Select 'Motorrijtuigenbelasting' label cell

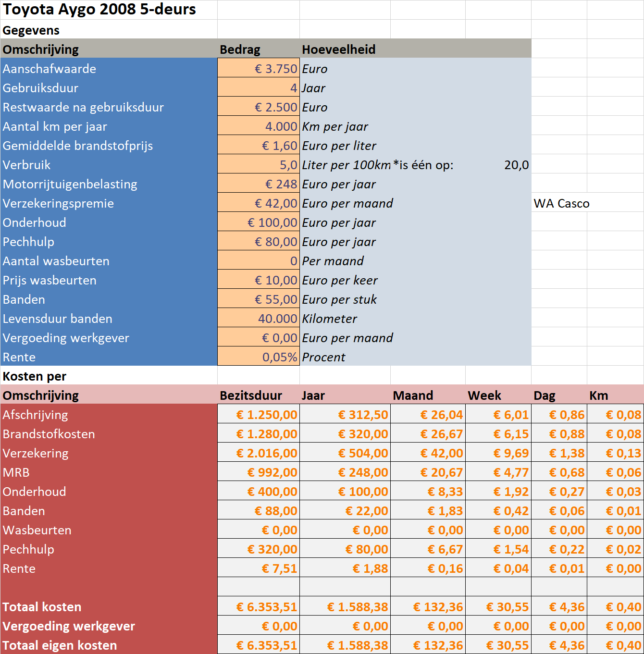(x=109, y=183)
